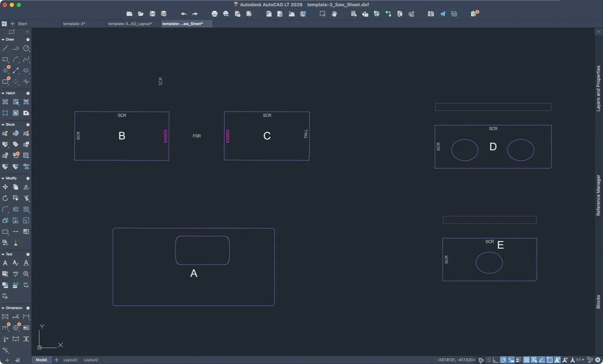Screen dimensions: 603x364
Task: Collapse the Draw panel section
Action: (x=3, y=39)
